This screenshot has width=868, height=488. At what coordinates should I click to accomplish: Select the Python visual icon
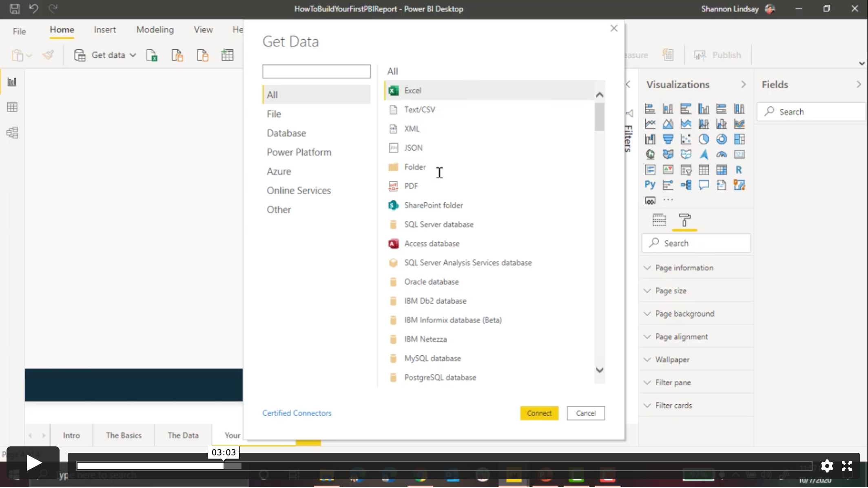click(x=650, y=185)
